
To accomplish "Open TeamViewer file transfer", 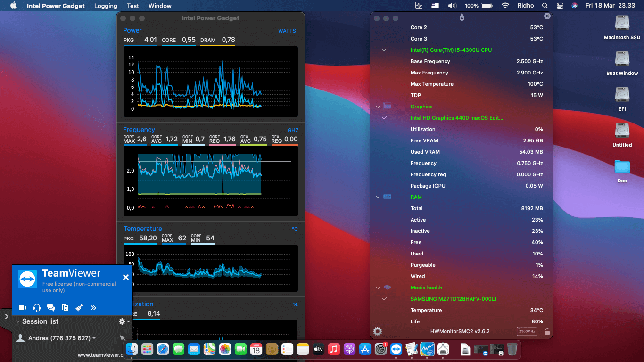I will [x=65, y=307].
